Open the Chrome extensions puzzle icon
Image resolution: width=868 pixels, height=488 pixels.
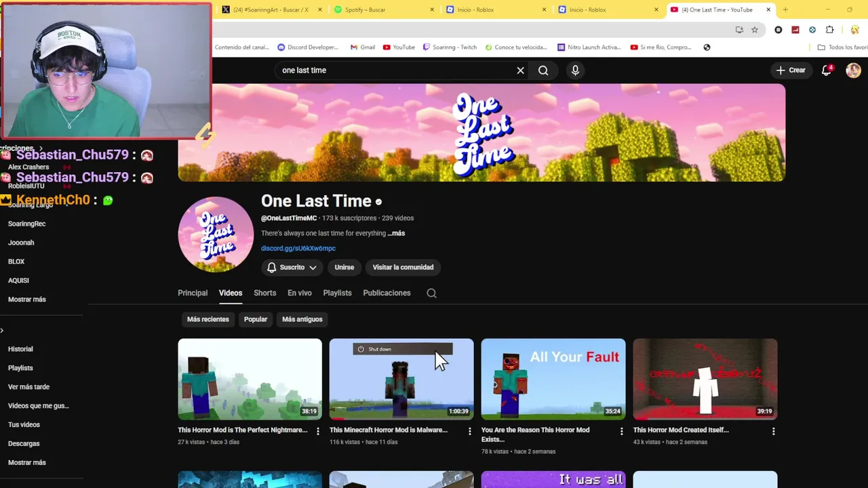click(829, 30)
